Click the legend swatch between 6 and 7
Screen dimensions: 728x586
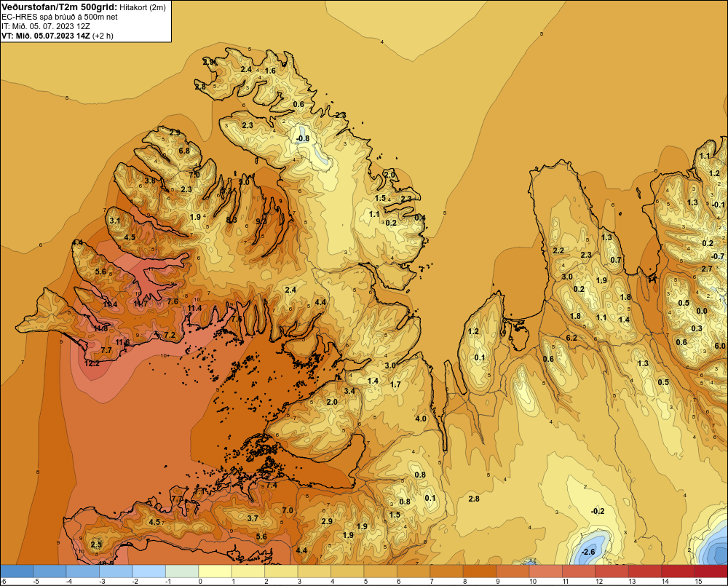414,571
